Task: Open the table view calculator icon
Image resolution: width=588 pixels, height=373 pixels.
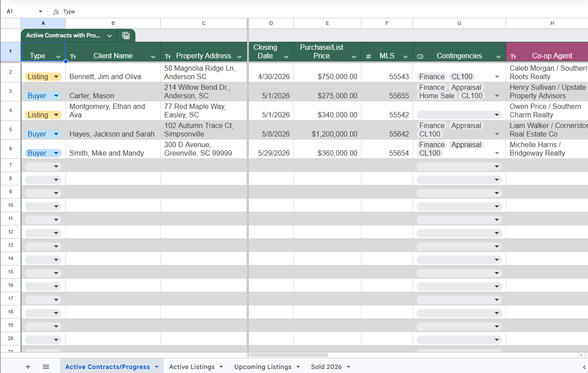Action: coord(126,36)
